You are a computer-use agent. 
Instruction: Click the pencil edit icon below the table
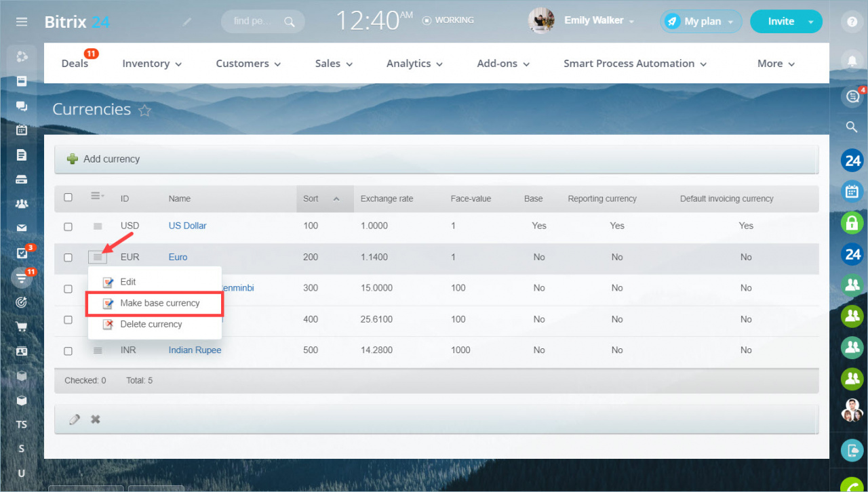75,419
